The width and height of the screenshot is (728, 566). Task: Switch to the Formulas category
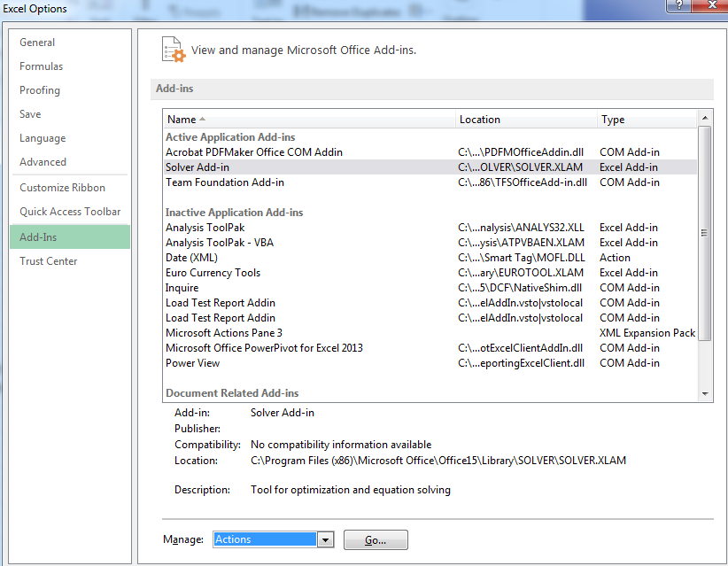coord(42,66)
